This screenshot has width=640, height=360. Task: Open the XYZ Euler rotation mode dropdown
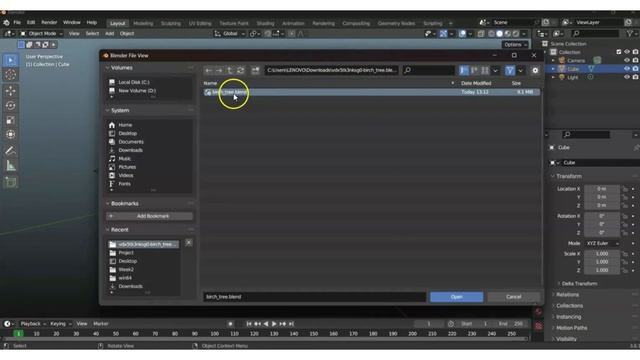(x=602, y=243)
